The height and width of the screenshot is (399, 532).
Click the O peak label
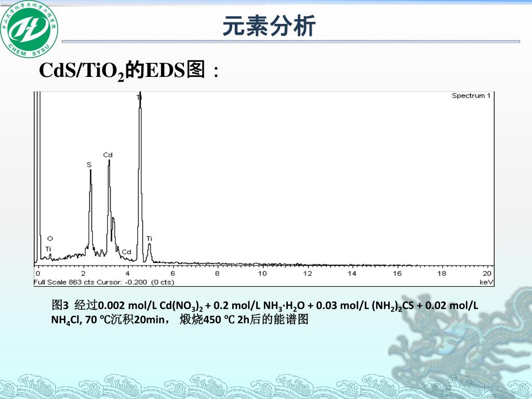click(50, 238)
